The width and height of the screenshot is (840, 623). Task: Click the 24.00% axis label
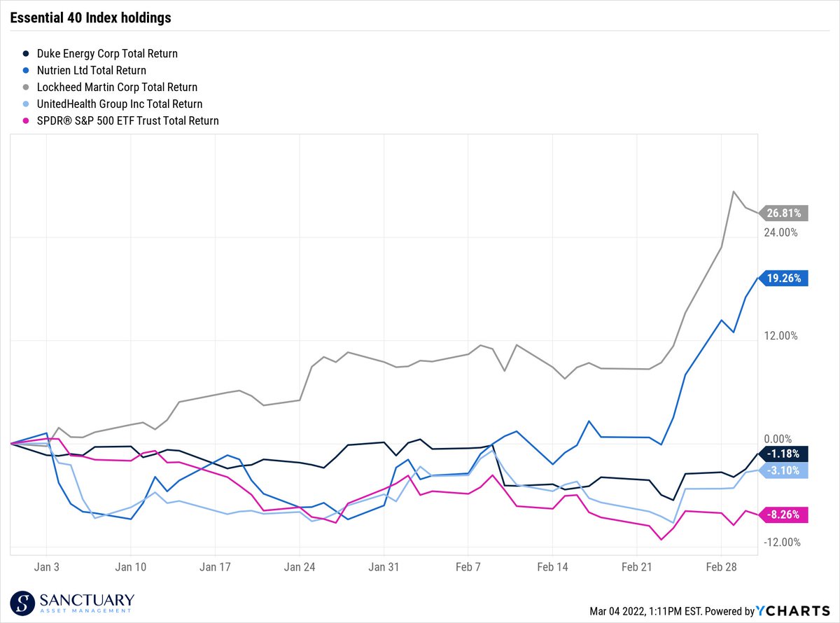click(x=780, y=232)
